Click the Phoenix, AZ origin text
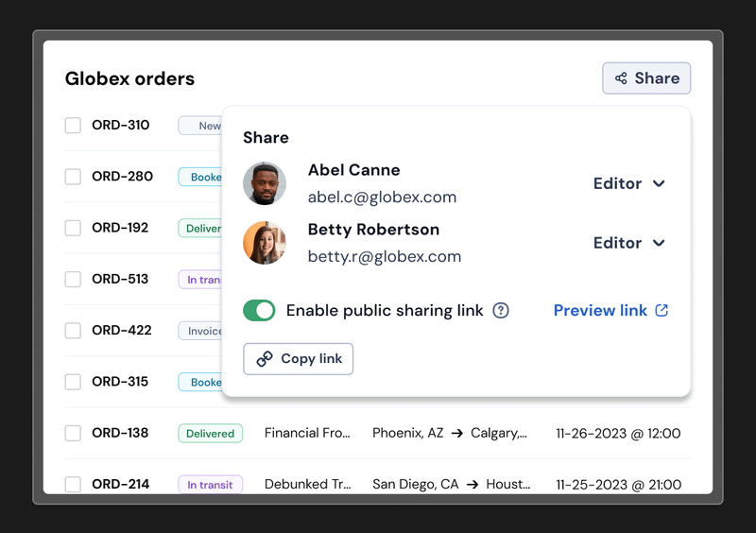The height and width of the screenshot is (533, 756). (408, 433)
